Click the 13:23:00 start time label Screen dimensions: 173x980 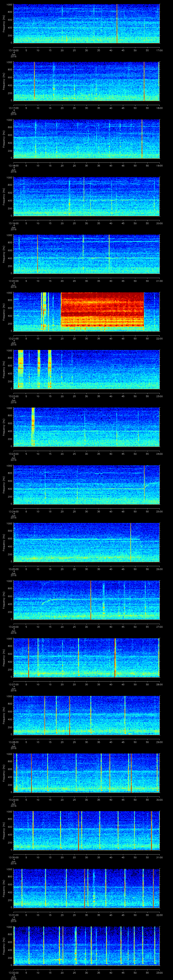click(14, 454)
